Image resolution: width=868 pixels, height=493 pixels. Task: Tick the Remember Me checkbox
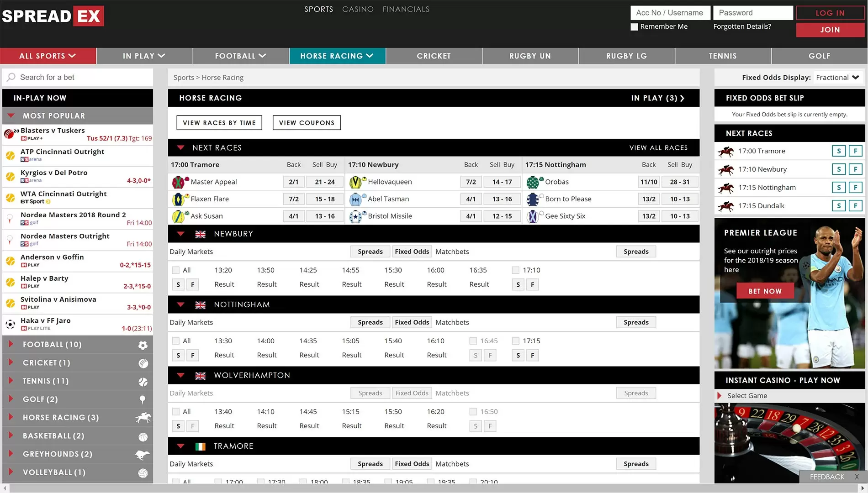634,27
